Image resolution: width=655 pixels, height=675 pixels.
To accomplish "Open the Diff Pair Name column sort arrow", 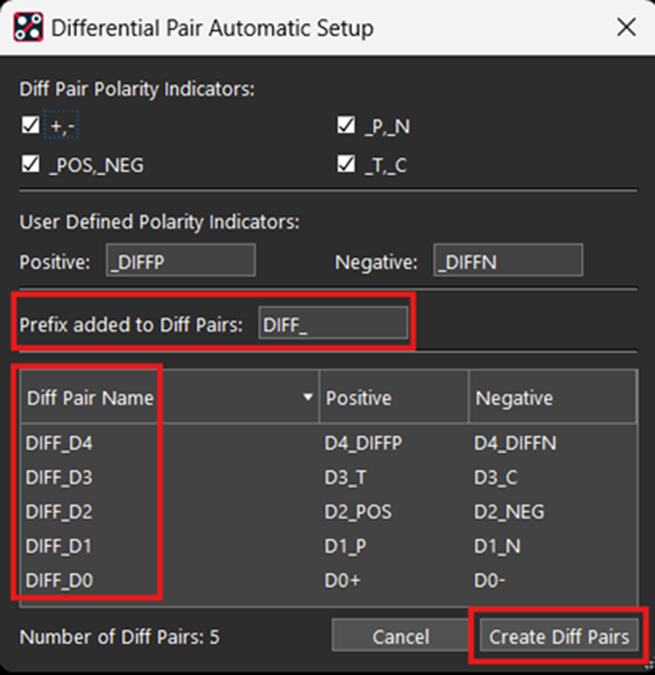I will (x=307, y=398).
